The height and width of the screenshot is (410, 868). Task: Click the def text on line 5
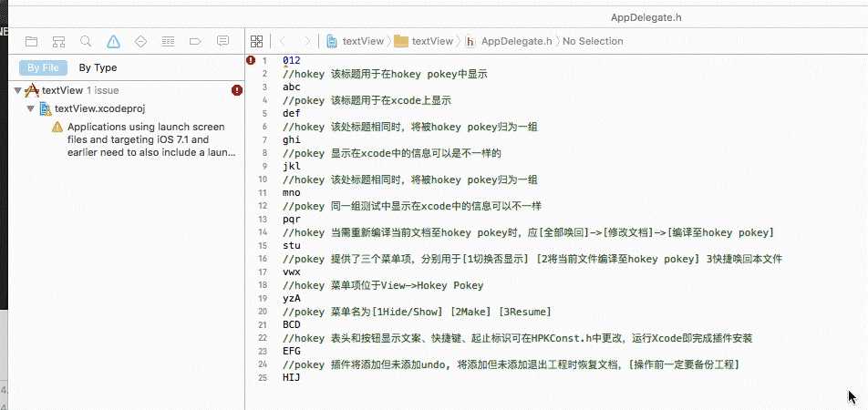click(291, 113)
